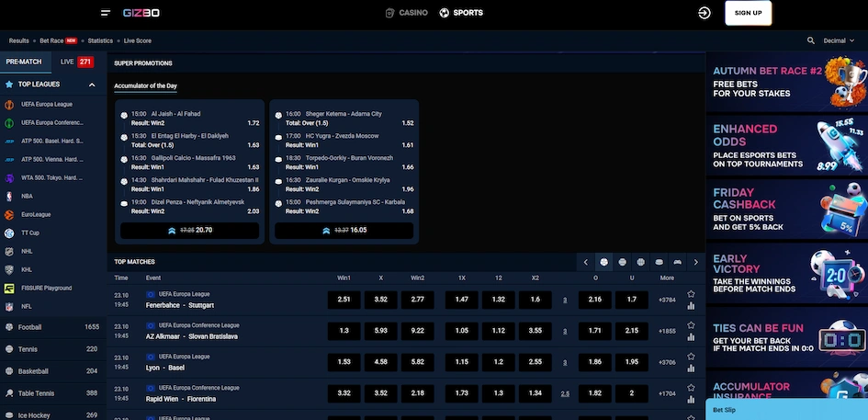
Task: Click the EuroLeague basketball icon
Action: pos(9,215)
